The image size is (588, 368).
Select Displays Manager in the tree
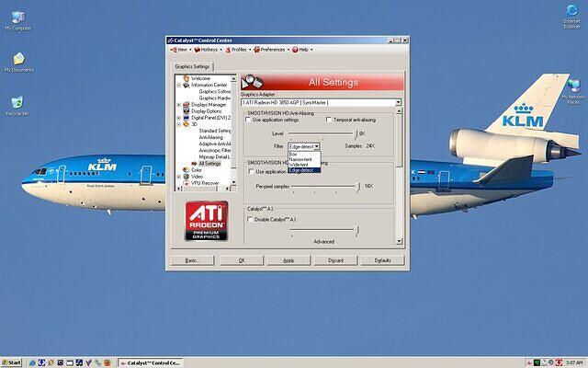coord(209,105)
